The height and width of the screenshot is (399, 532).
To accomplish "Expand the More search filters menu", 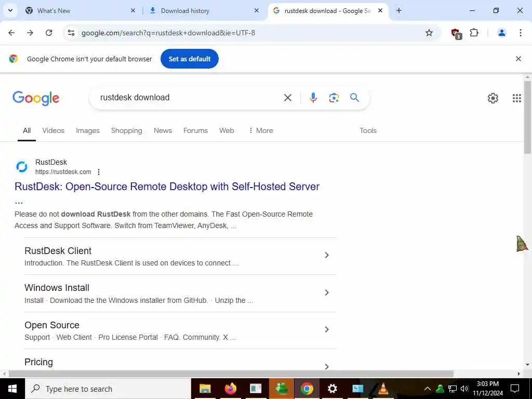I will pos(261,130).
